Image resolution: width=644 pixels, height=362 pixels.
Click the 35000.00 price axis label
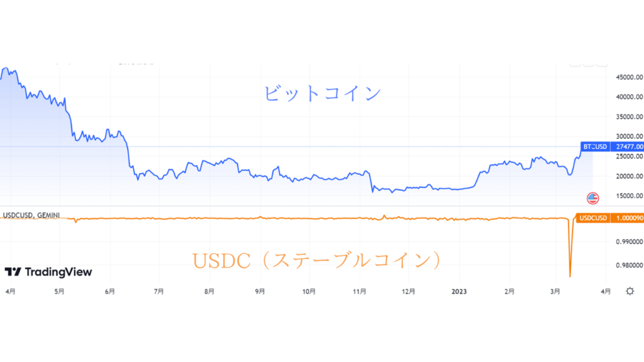627,117
